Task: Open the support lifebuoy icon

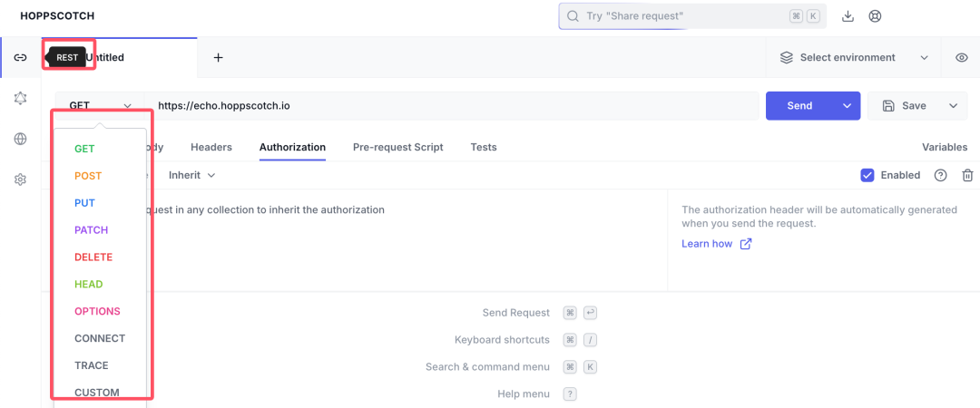Action: (x=875, y=16)
